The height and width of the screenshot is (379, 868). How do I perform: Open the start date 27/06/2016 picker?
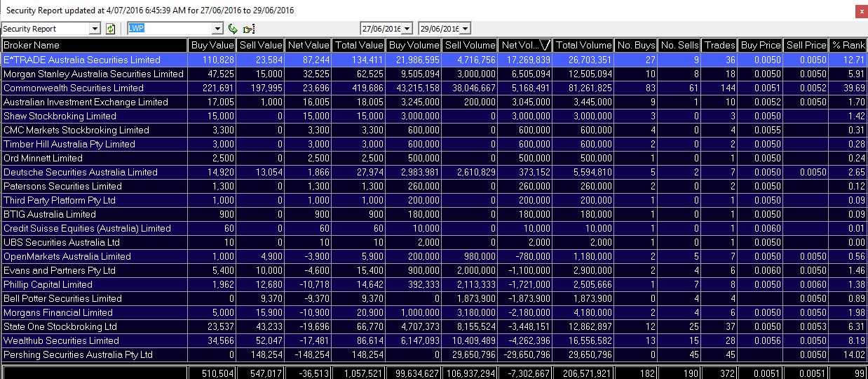tap(407, 29)
